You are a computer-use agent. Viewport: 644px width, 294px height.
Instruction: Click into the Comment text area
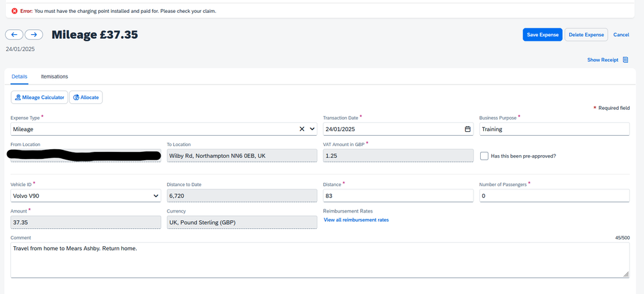coord(320,260)
